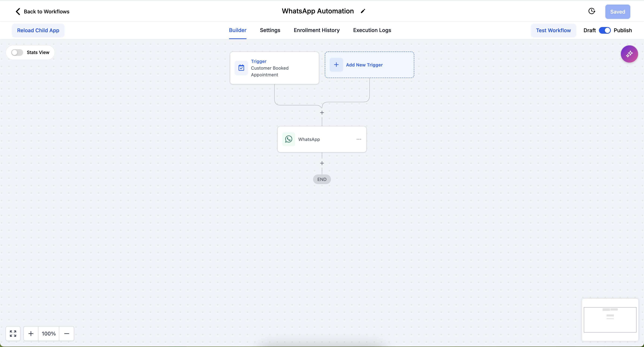This screenshot has height=347, width=644.
Task: Click the fit-to-screen expand icon
Action: (13, 334)
